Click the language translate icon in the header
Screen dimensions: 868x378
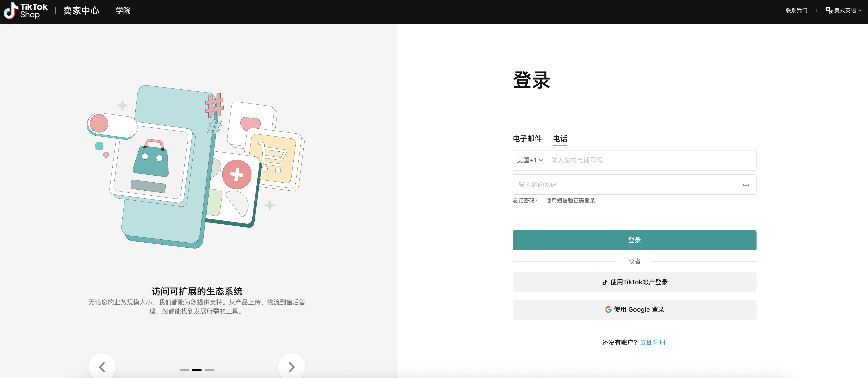point(829,10)
